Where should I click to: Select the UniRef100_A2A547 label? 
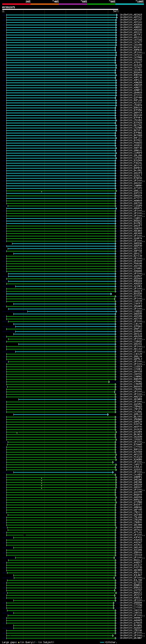tap(131, 276)
